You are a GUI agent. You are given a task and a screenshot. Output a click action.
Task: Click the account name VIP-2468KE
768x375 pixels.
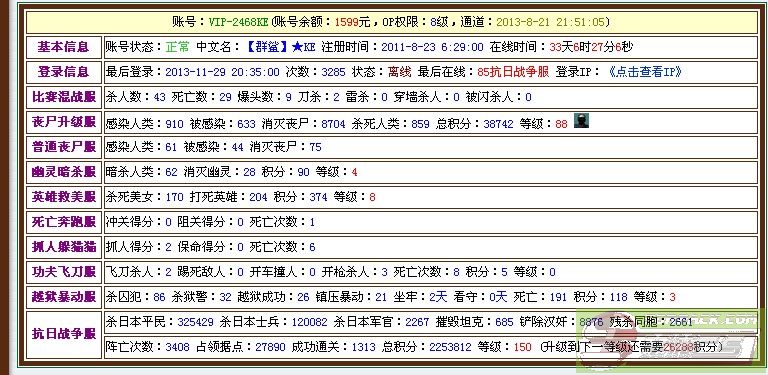239,22
